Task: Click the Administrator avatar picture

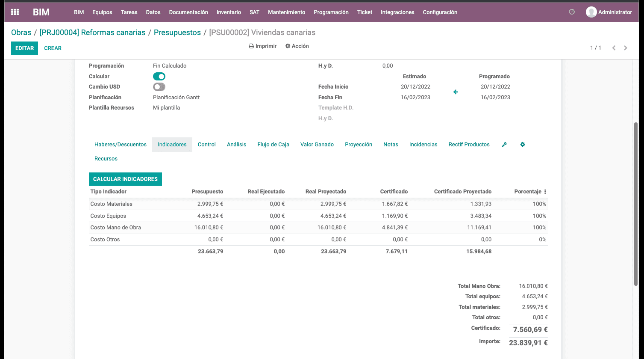Action: point(591,12)
